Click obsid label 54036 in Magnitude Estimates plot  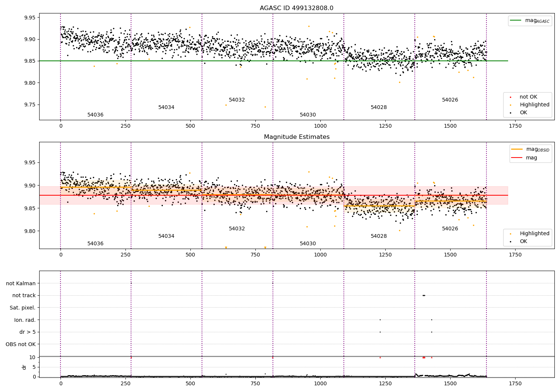click(x=96, y=244)
